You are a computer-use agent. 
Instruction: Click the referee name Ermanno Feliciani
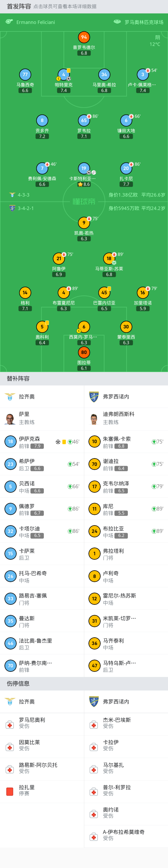36,22
